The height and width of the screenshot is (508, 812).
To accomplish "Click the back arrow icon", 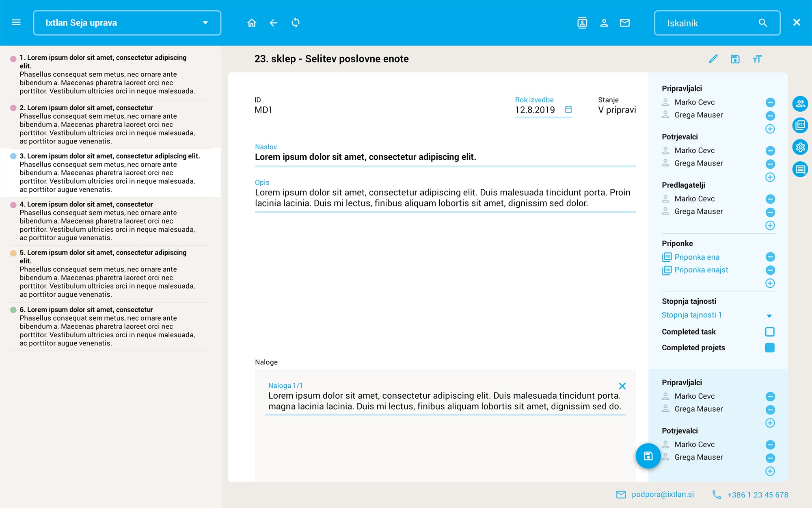I will click(274, 23).
